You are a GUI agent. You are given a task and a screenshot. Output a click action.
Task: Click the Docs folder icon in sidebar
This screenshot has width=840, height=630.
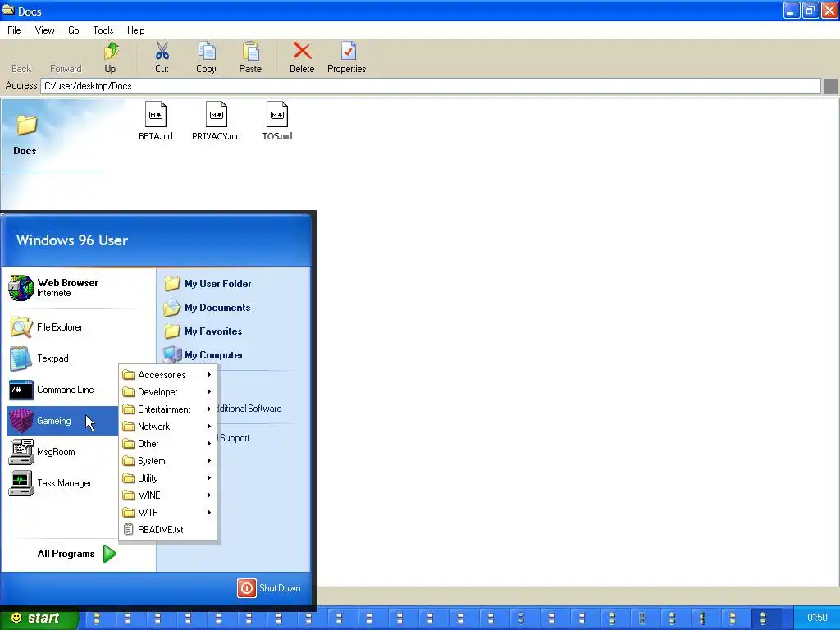[26, 126]
